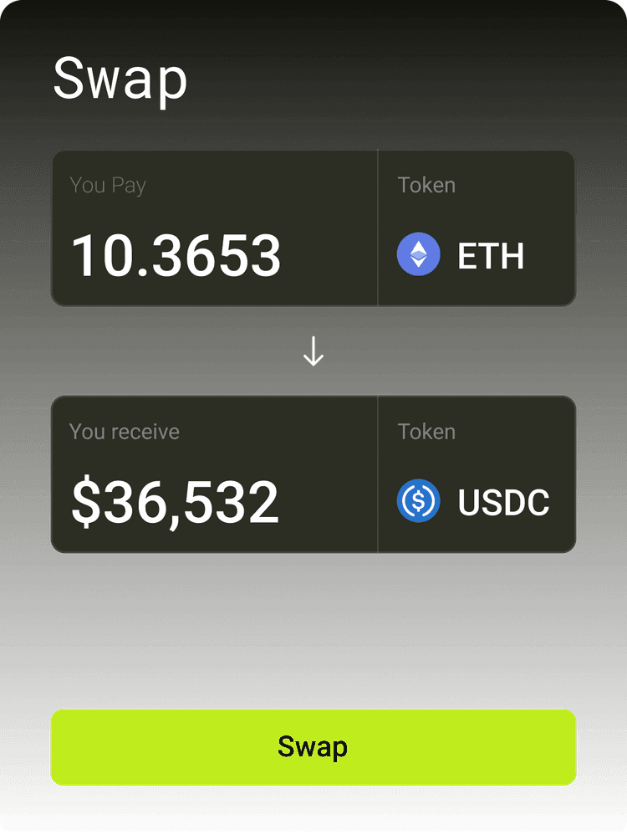Click the blue USDC dollar coin icon

point(418,501)
